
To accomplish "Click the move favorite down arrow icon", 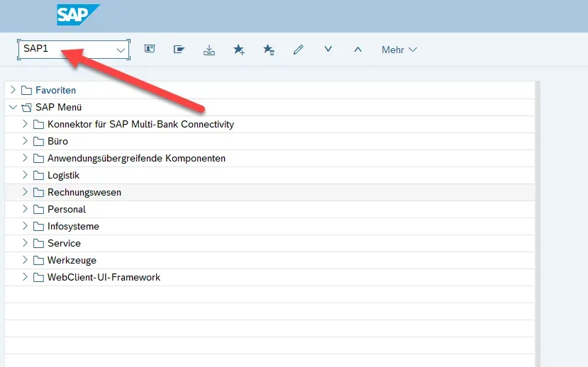I will (328, 50).
